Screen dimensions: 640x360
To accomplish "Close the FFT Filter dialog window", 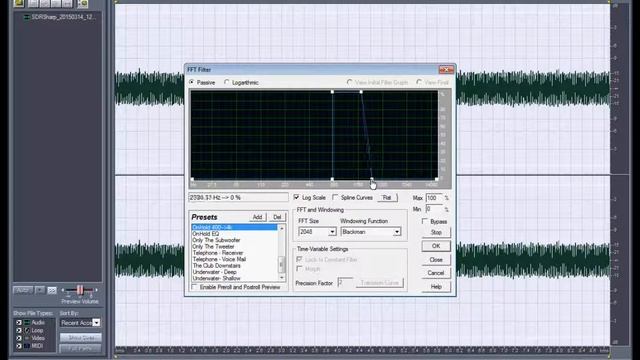I will pos(446,70).
